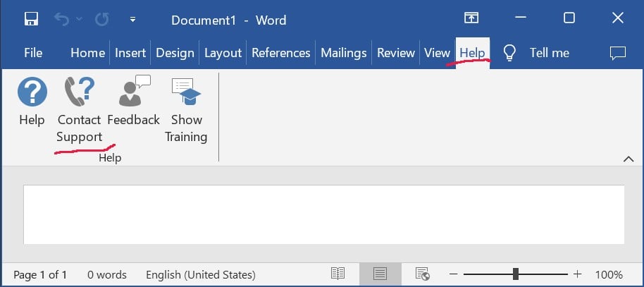Select Print Layout view icon

[380, 274]
